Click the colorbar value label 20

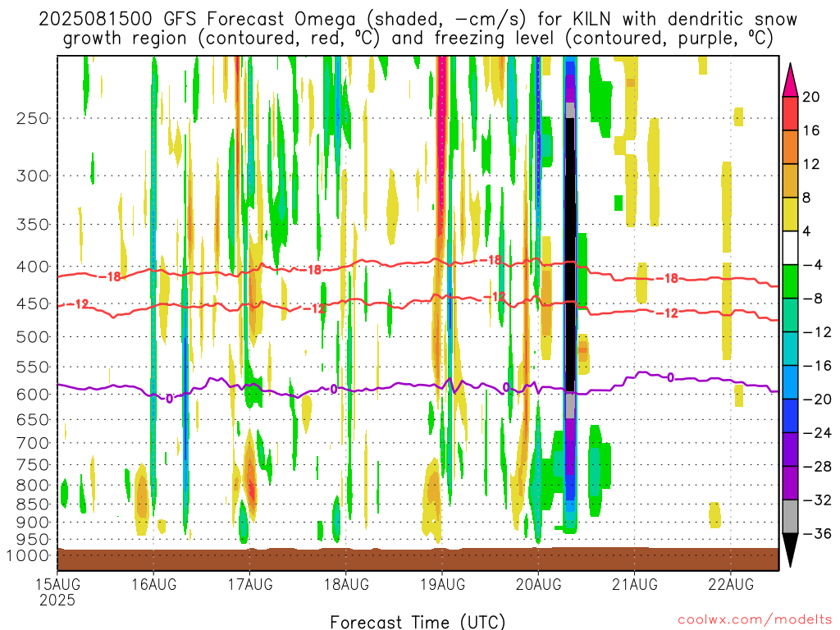coord(811,97)
